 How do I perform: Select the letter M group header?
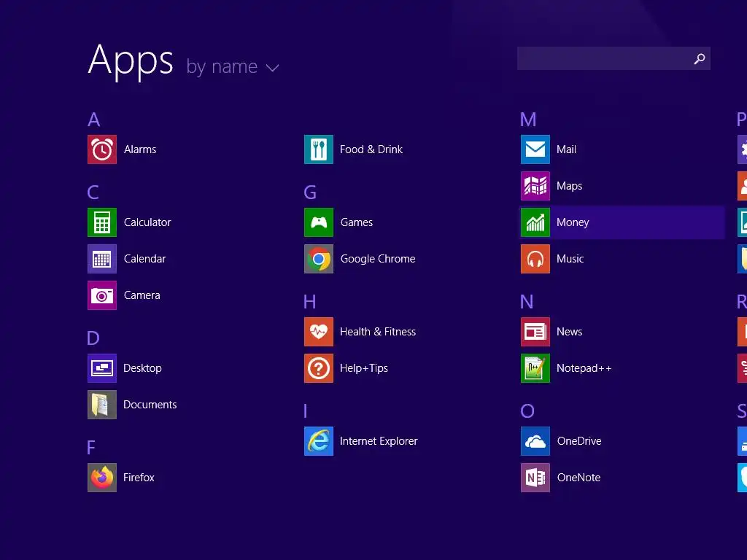tap(528, 120)
